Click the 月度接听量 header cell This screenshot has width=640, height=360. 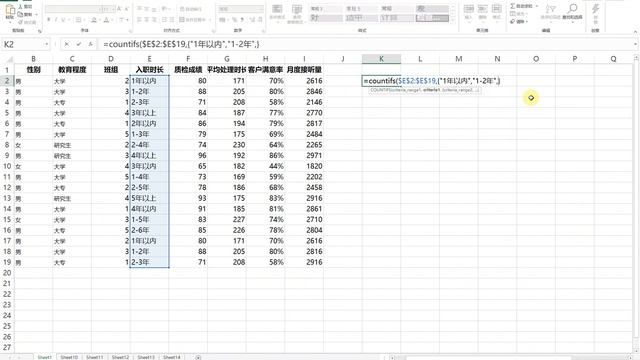(x=304, y=70)
